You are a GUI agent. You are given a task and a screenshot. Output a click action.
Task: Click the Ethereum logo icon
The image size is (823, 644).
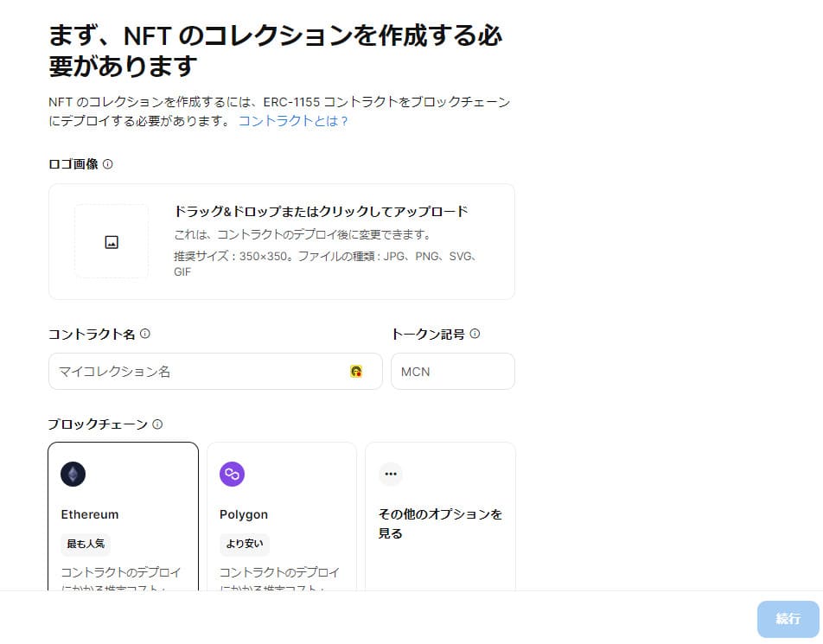tap(73, 474)
